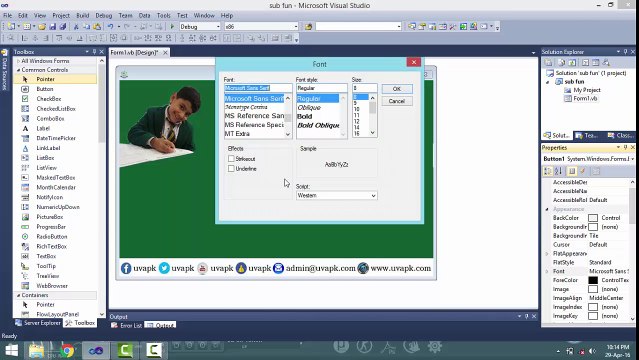
Task: Switch to the Server Explorer tab
Action: [38, 323]
